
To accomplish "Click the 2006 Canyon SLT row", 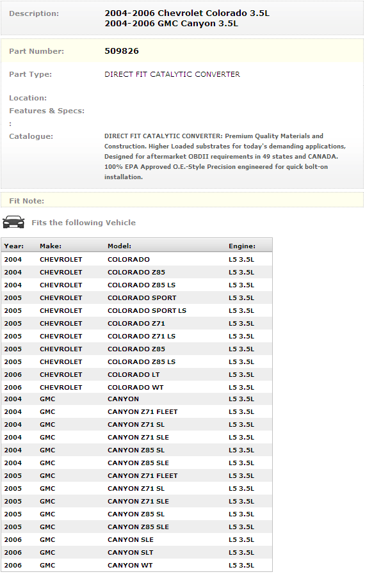I will 136,552.
